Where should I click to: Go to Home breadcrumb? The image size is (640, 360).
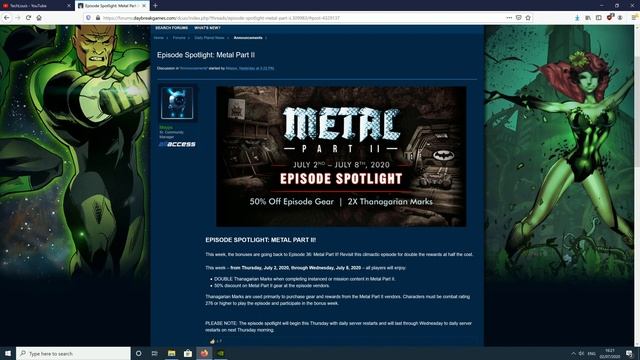pos(158,38)
